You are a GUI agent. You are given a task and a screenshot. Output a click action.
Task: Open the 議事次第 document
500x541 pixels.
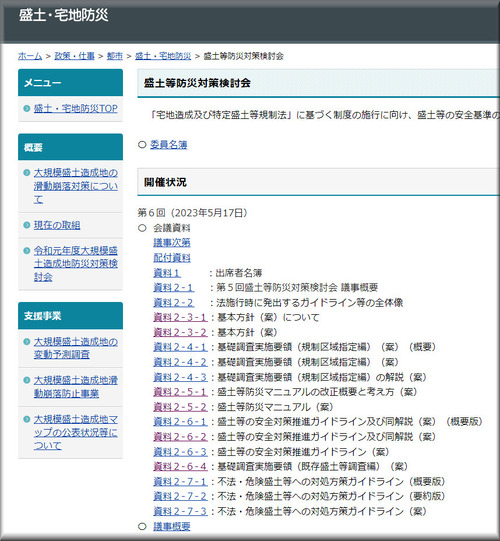[x=172, y=243]
